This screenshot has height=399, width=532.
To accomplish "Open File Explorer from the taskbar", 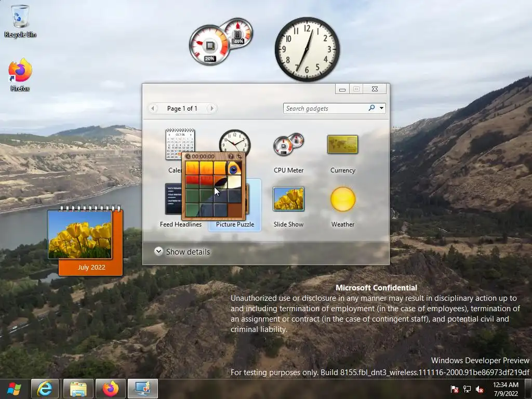I will (78, 389).
